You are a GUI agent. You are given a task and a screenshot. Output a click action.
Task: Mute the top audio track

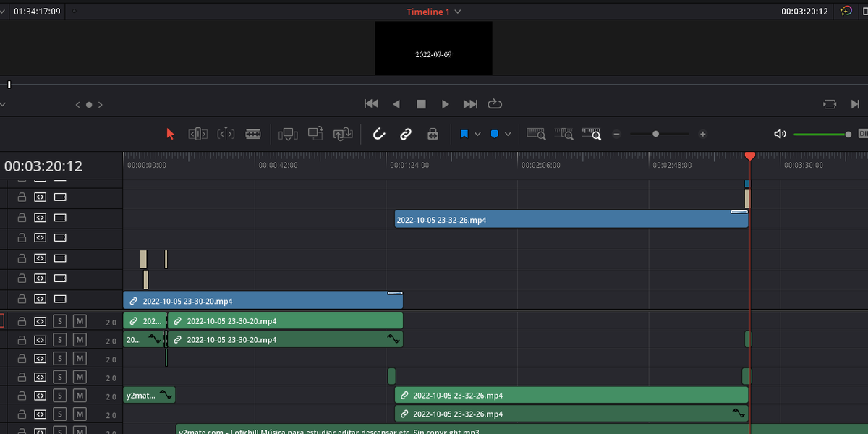click(80, 321)
